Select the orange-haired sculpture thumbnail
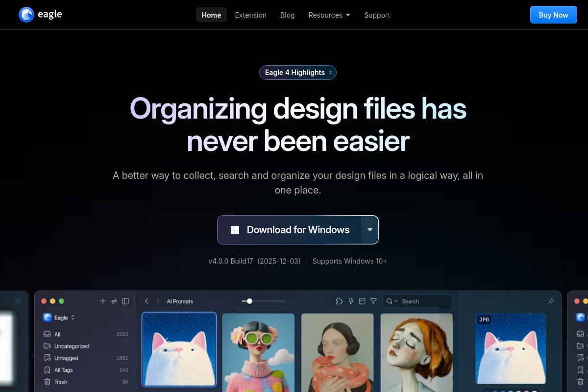The image size is (588, 392). [x=416, y=353]
